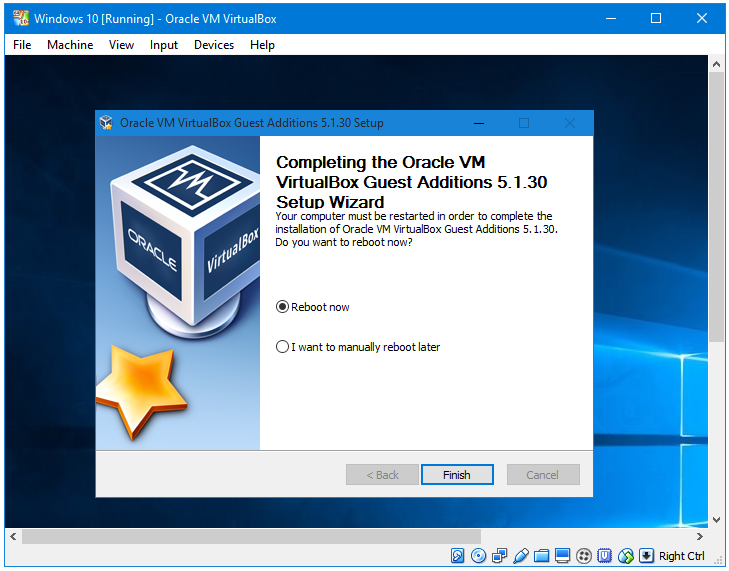Maximize the VirtualBox VM window
Screen dimensions: 729x571
click(656, 19)
